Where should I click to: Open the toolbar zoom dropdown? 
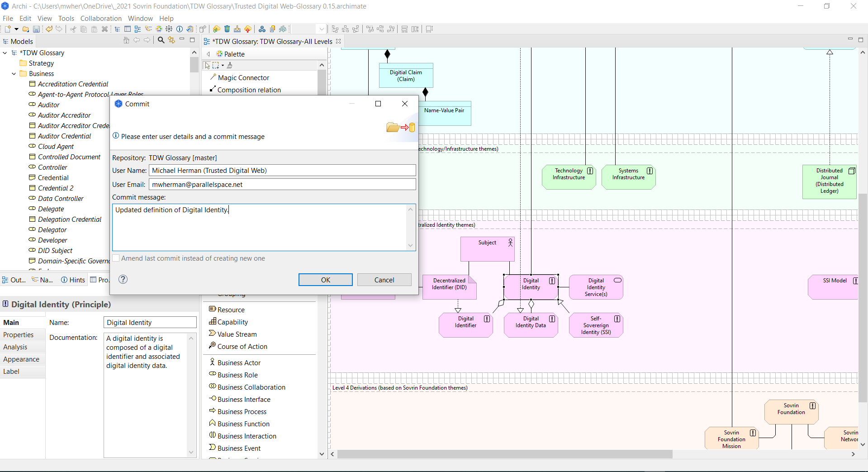[322, 29]
